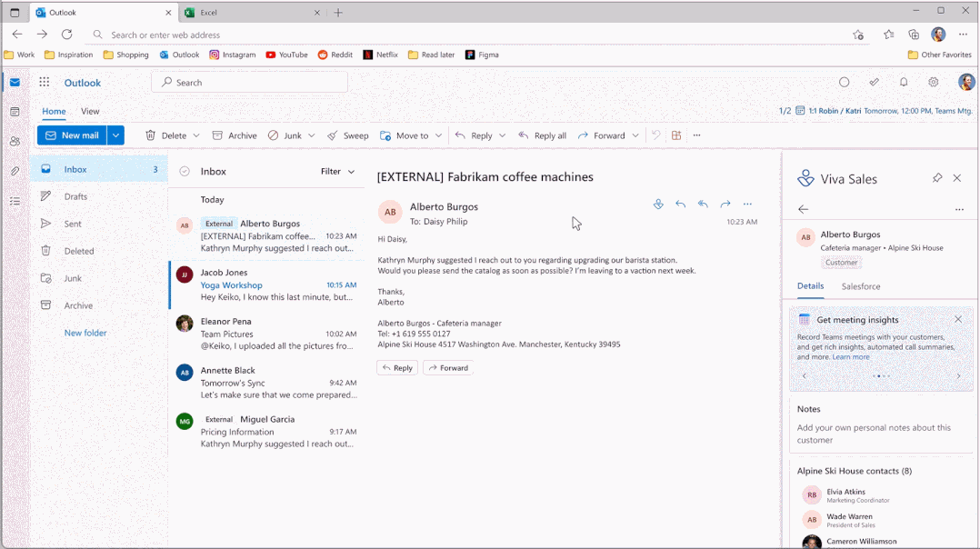
Task: Switch to the View ribbon tab
Action: (x=90, y=111)
